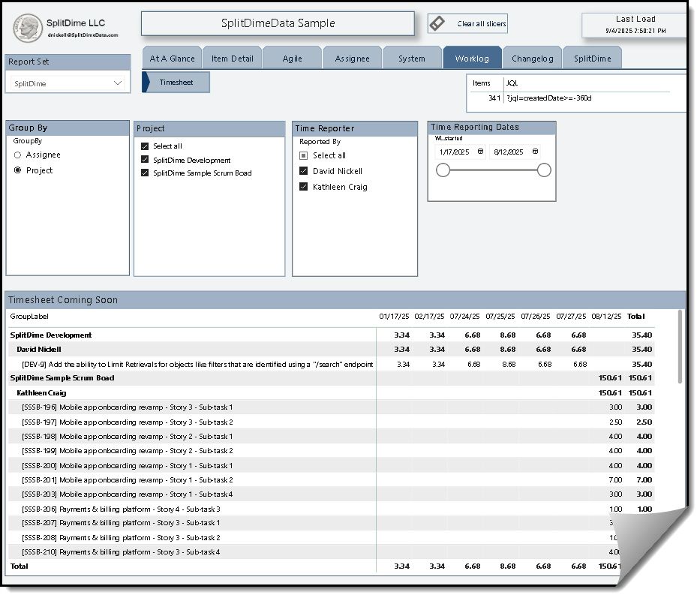700x598 pixels.
Task: Click the Timesheet arrow bookmark button
Action: point(176,83)
